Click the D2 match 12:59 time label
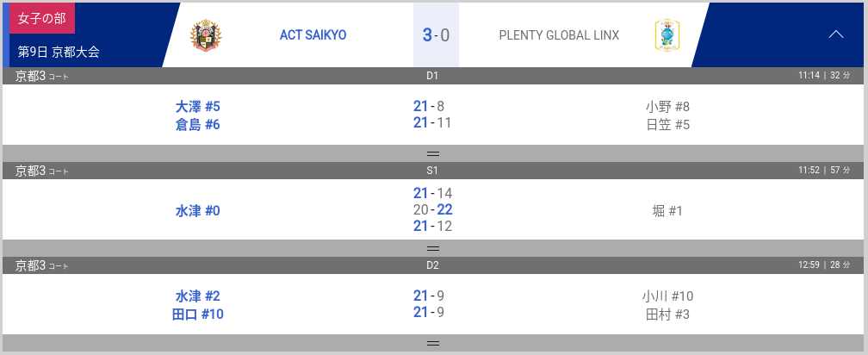Viewport: 868px width, 355px height. click(808, 265)
